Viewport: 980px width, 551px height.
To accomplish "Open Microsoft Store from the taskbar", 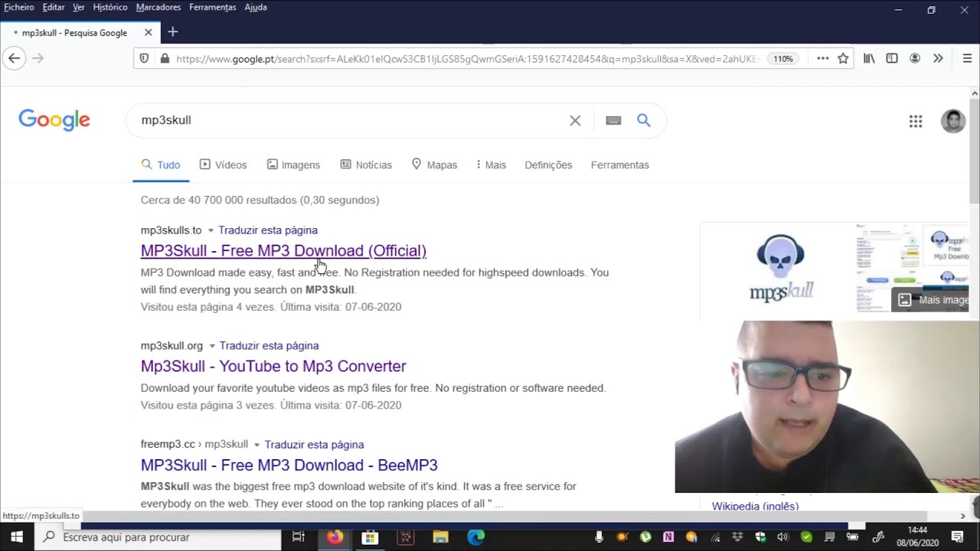I will pyautogui.click(x=370, y=537).
